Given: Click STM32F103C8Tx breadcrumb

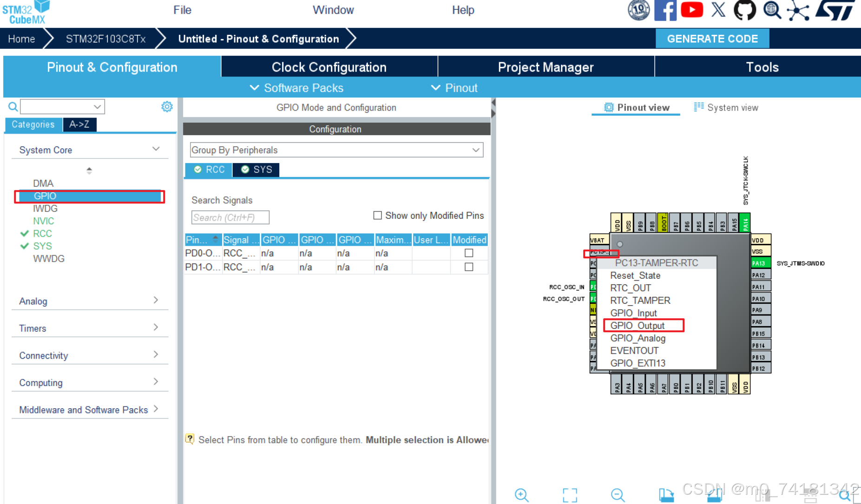Looking at the screenshot, I should tap(105, 39).
